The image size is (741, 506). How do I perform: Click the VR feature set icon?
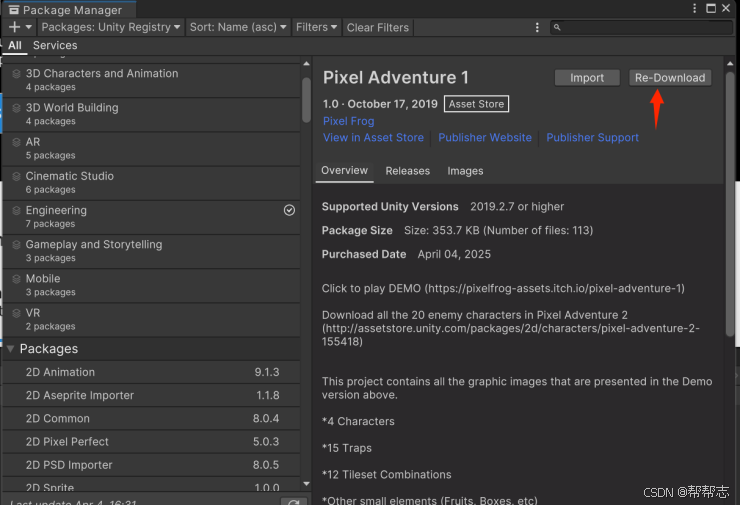pos(16,313)
